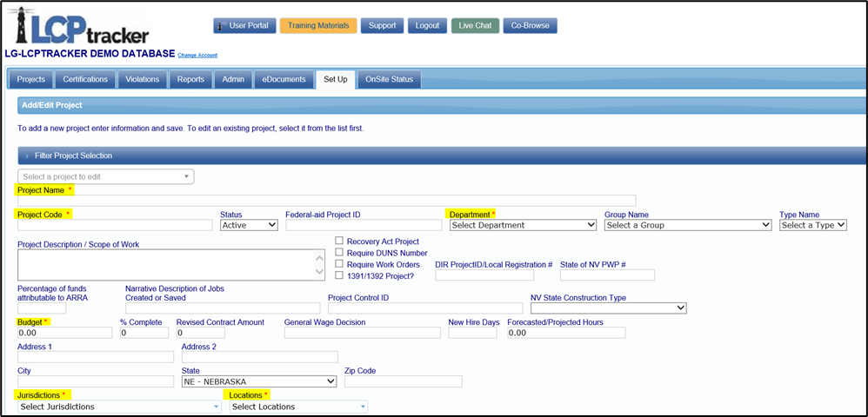Open the OnSite Status tab
Screen dimensions: 868x417
click(389, 80)
